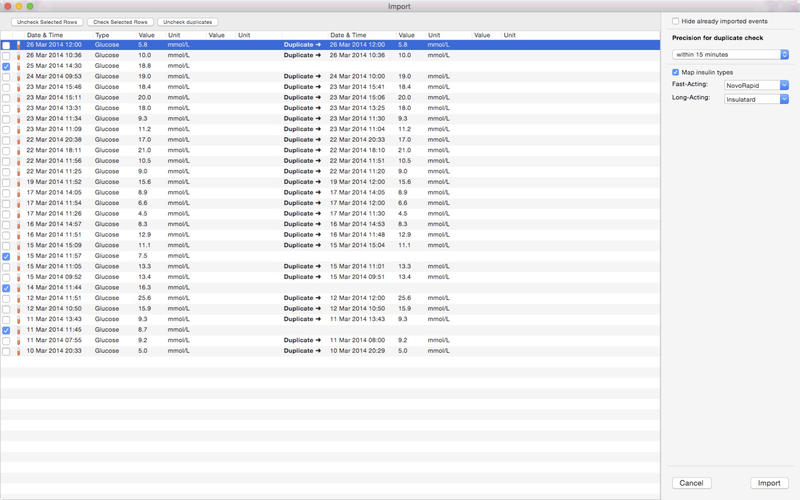Click value 21.0 in 22 Mar 18:11 row

pyautogui.click(x=144, y=151)
